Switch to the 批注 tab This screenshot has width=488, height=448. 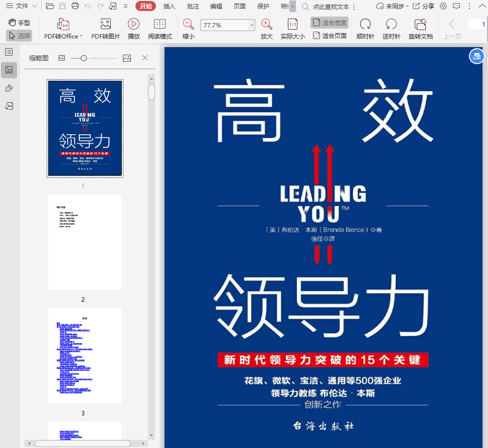click(193, 6)
